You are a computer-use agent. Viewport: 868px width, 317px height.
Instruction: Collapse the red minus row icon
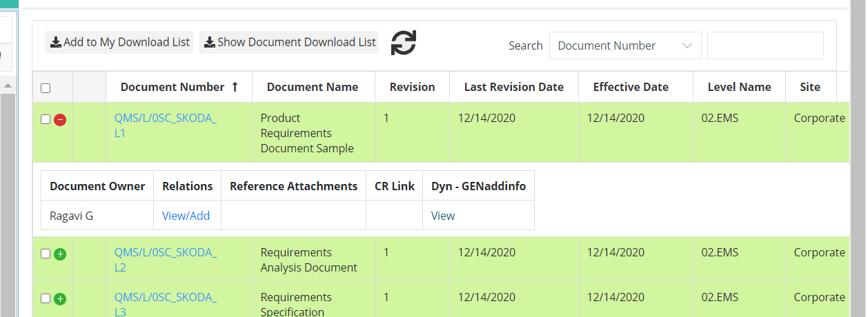(x=60, y=120)
